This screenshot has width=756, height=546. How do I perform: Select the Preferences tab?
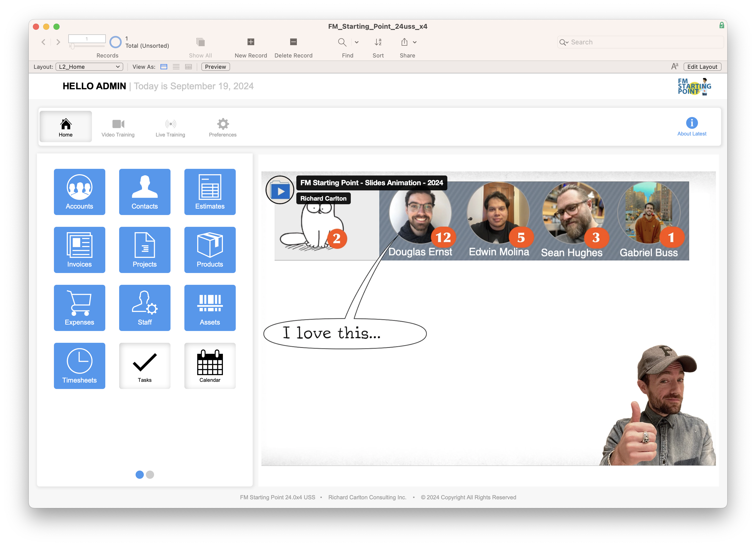point(223,127)
